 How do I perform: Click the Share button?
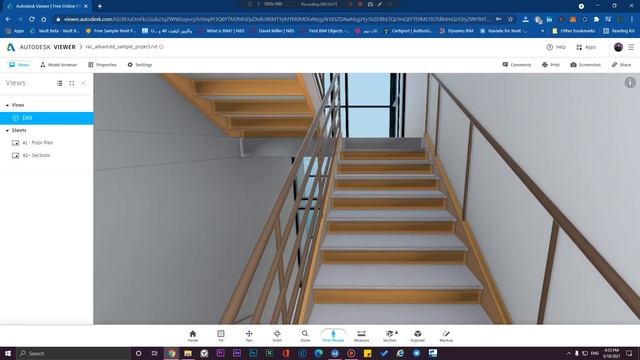coord(621,64)
